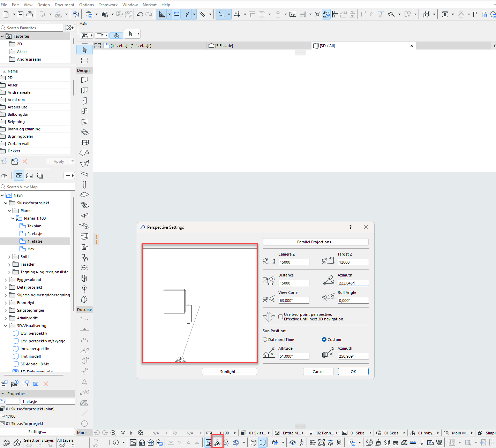Image resolution: width=496 pixels, height=448 pixels.
Task: Click the red delete favorite X icon
Action: (25, 161)
